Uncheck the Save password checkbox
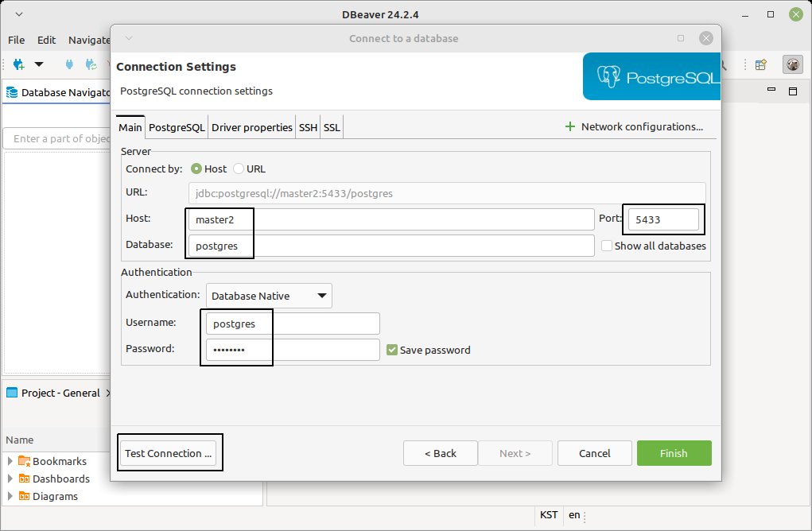The width and height of the screenshot is (812, 531). (392, 350)
